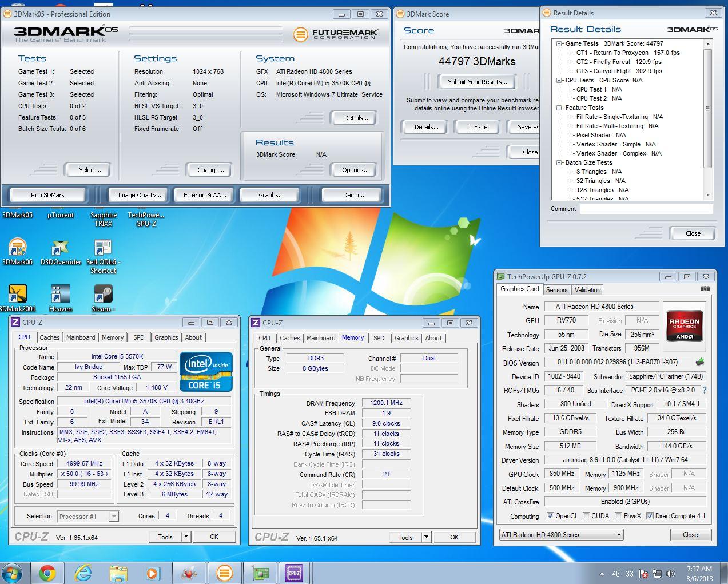Toggle the CUDA checkbox in GPU-Z
Image resolution: width=728 pixels, height=584 pixels.
(x=586, y=516)
